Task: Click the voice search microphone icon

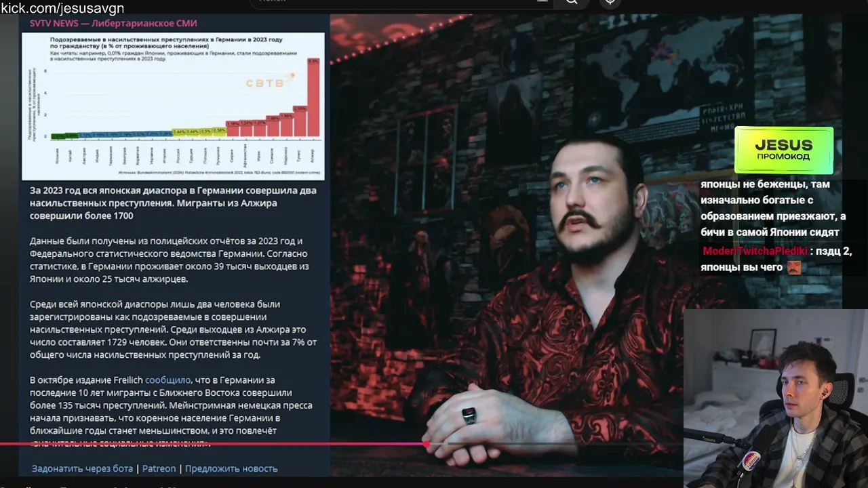Action: coord(610,2)
